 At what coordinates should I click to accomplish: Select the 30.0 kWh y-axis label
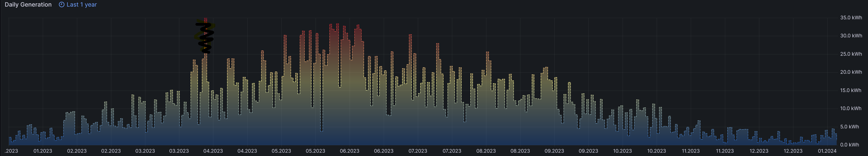pyautogui.click(x=851, y=36)
